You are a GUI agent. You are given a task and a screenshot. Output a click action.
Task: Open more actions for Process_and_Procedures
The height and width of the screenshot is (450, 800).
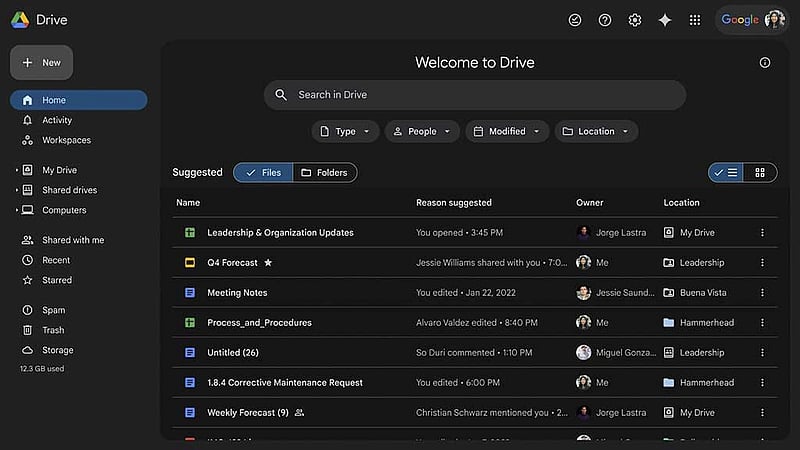[x=762, y=323]
